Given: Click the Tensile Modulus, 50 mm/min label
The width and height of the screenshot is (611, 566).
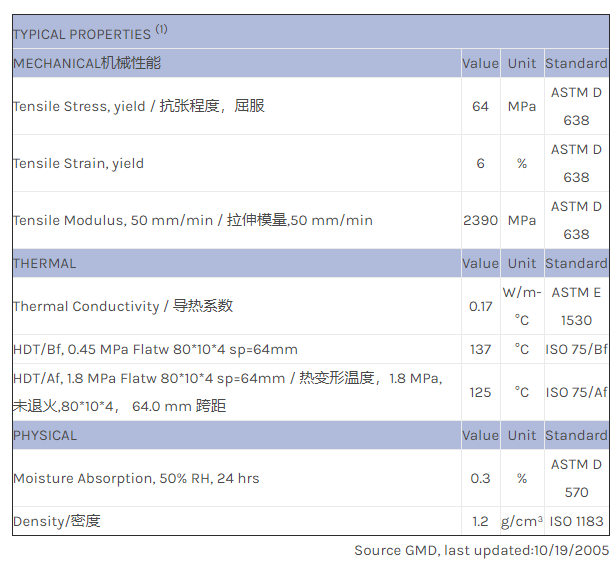Looking at the screenshot, I should [x=192, y=220].
